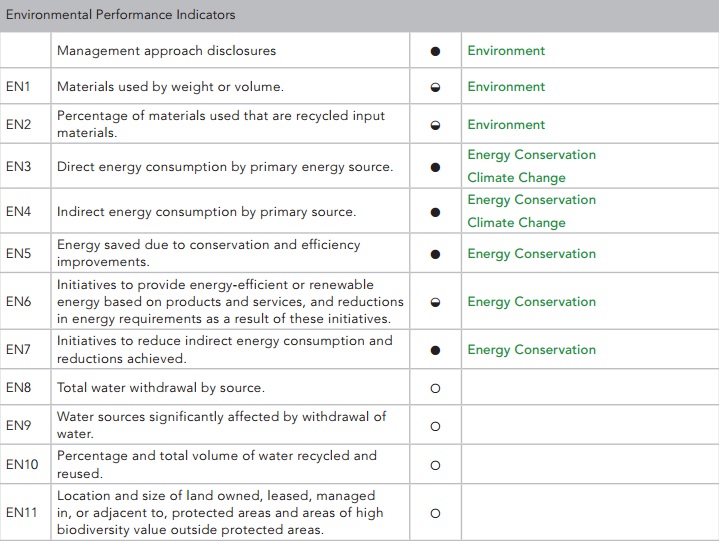The height and width of the screenshot is (541, 719).
Task: Click the empty circle in EN11 row
Action: pyautogui.click(x=435, y=513)
